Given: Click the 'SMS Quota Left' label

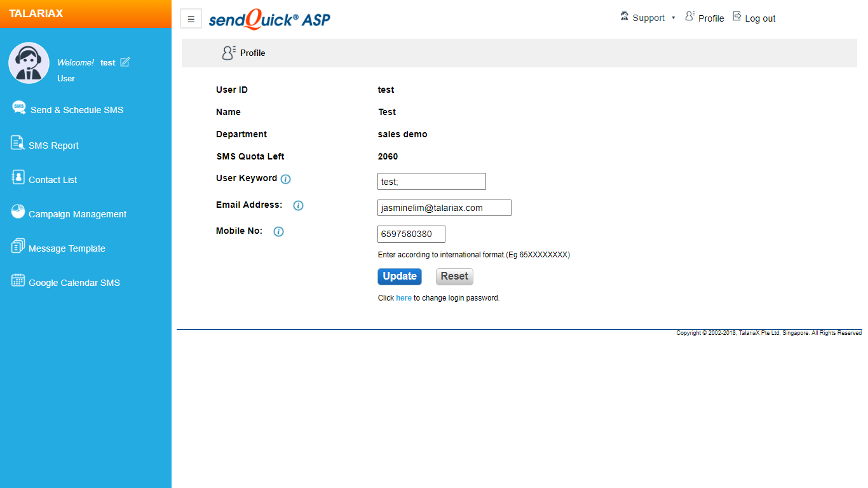Looking at the screenshot, I should pyautogui.click(x=250, y=156).
